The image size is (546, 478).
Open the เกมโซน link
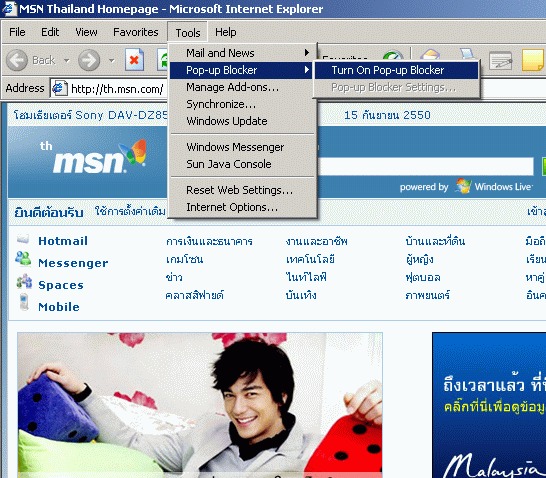click(185, 259)
